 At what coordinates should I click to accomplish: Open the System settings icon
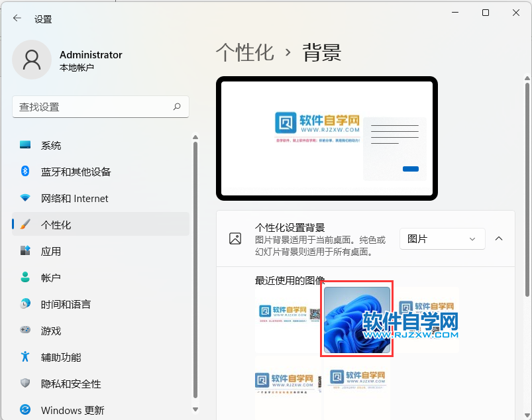point(25,145)
